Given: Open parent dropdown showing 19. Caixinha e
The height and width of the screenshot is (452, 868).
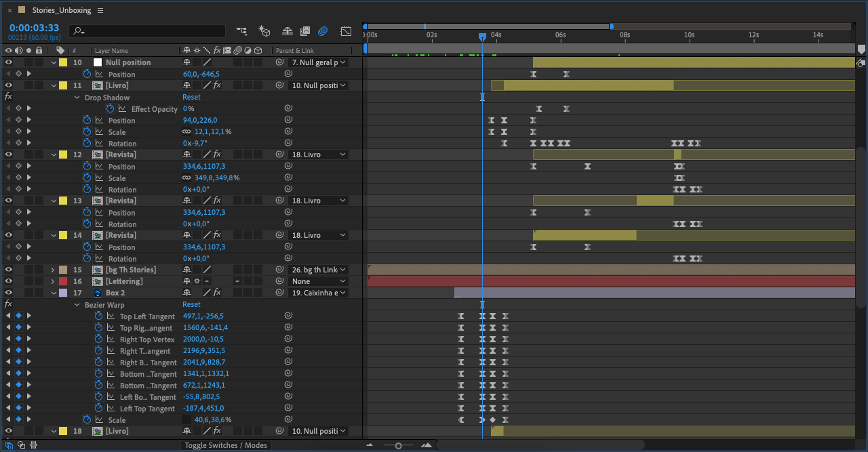Looking at the screenshot, I should [x=318, y=293].
